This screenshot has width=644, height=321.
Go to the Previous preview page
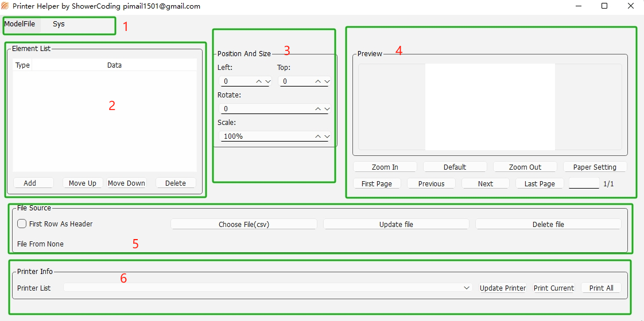[x=431, y=183]
